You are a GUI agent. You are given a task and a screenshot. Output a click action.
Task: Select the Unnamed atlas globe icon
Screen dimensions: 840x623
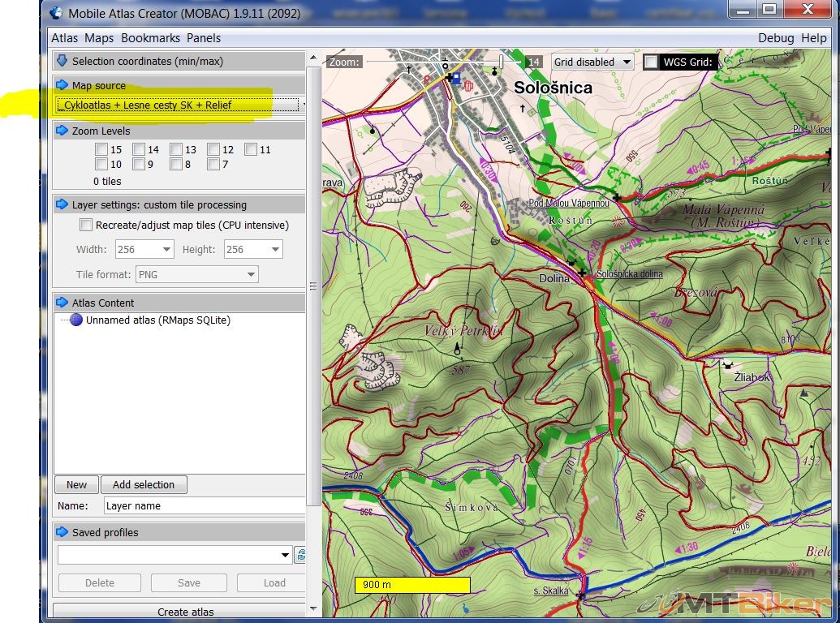tap(76, 320)
